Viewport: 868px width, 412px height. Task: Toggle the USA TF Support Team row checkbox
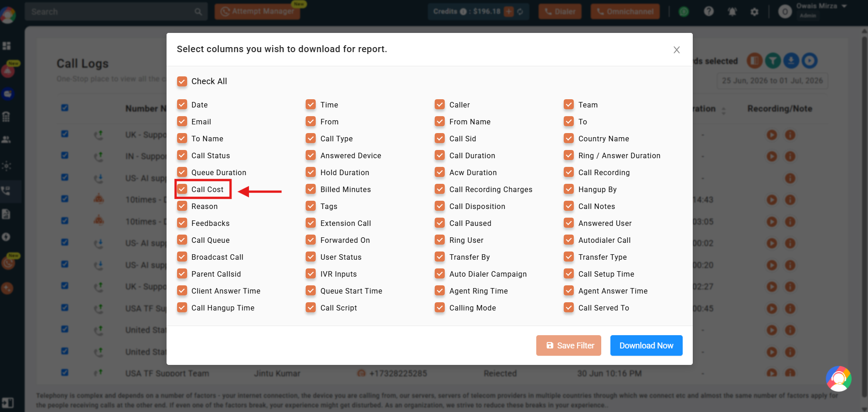pos(65,373)
